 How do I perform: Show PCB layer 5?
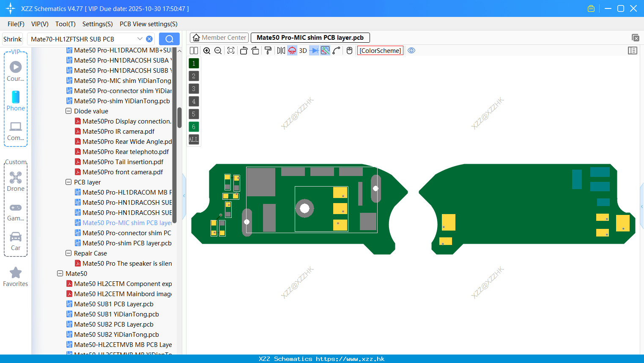(x=194, y=114)
